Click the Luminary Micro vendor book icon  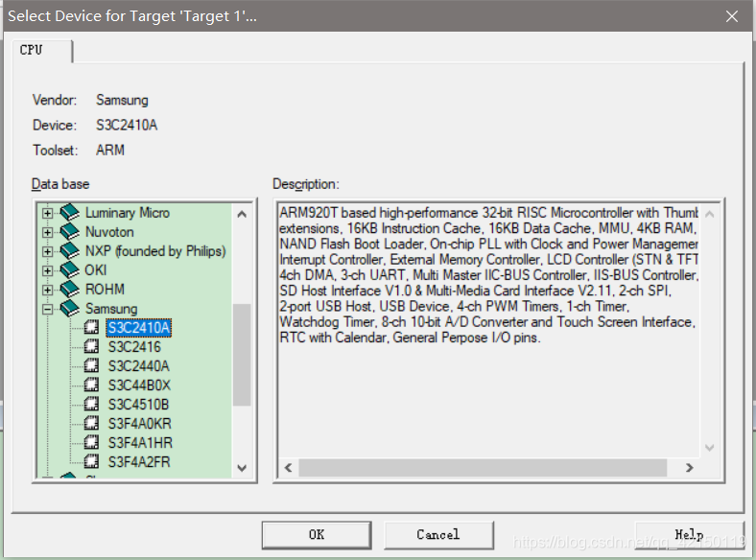[x=69, y=212]
